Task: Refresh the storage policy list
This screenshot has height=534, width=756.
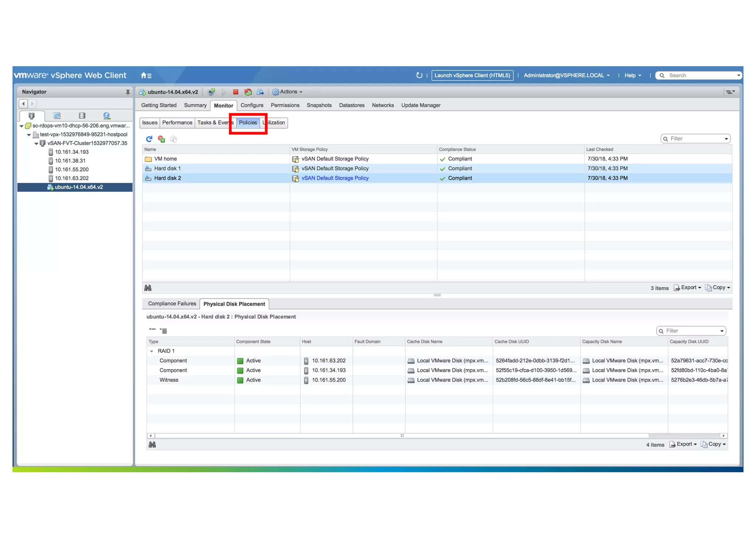Action: click(149, 139)
